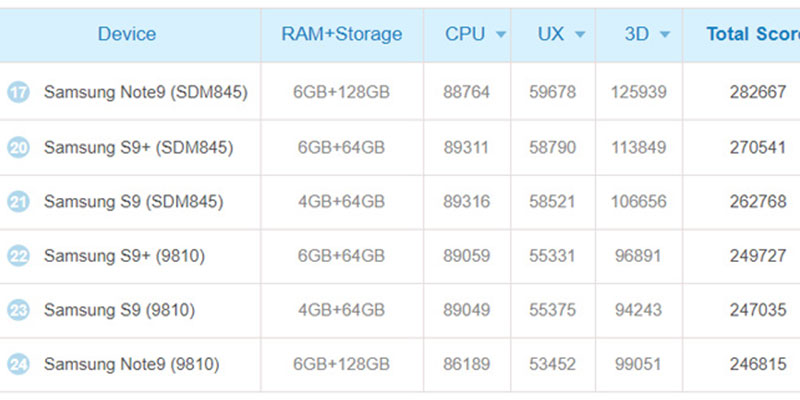Click the RAM+Storage column header
Image resolution: width=800 pixels, height=400 pixels.
342,34
